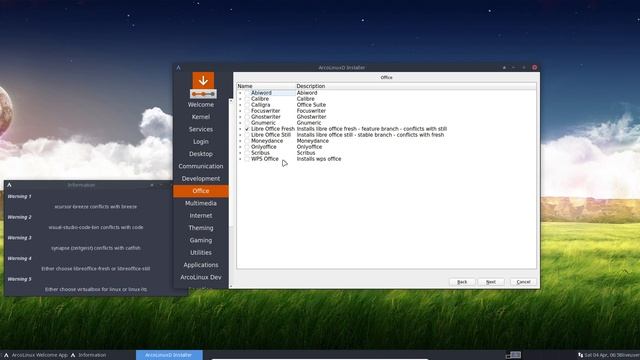Expand the Calibre tree row

click(x=240, y=99)
